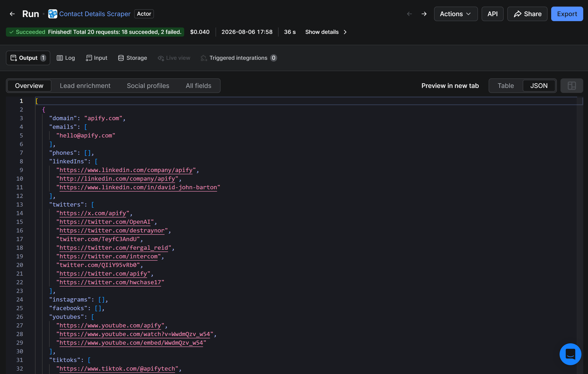Click the Share button
This screenshot has height=374, width=588.
(527, 14)
